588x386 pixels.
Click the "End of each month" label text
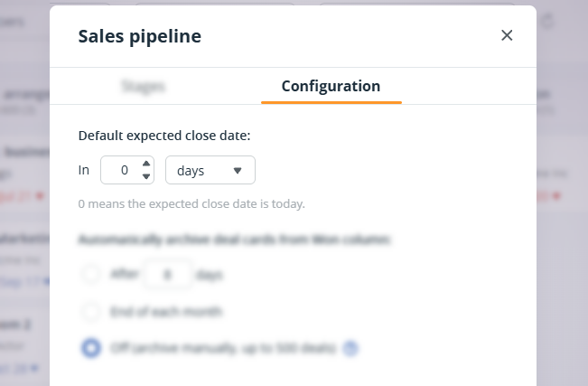(166, 311)
